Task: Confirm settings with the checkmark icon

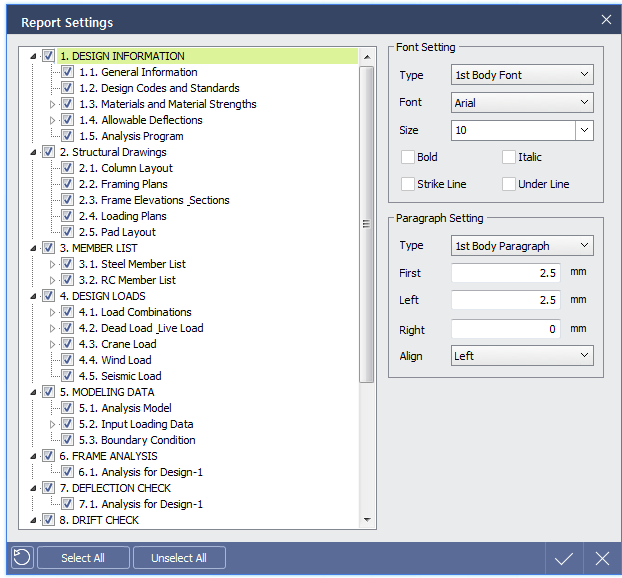Action: 564,558
